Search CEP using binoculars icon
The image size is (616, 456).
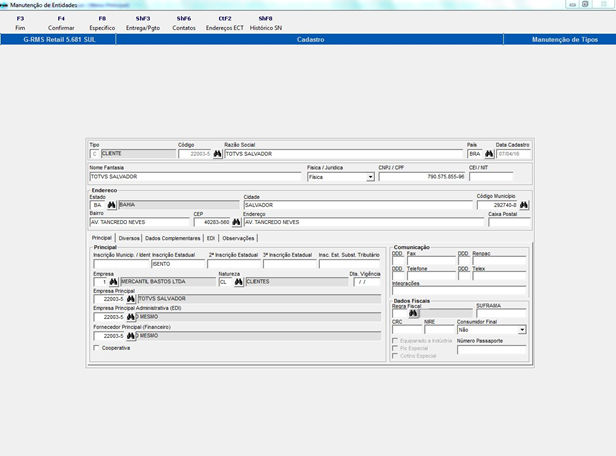[x=236, y=222]
